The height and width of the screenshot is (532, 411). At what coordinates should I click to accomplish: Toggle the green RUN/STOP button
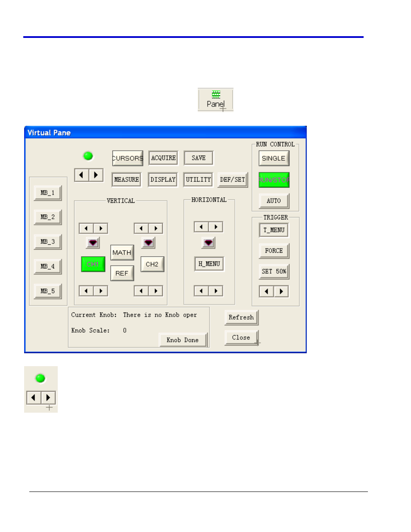(x=274, y=180)
